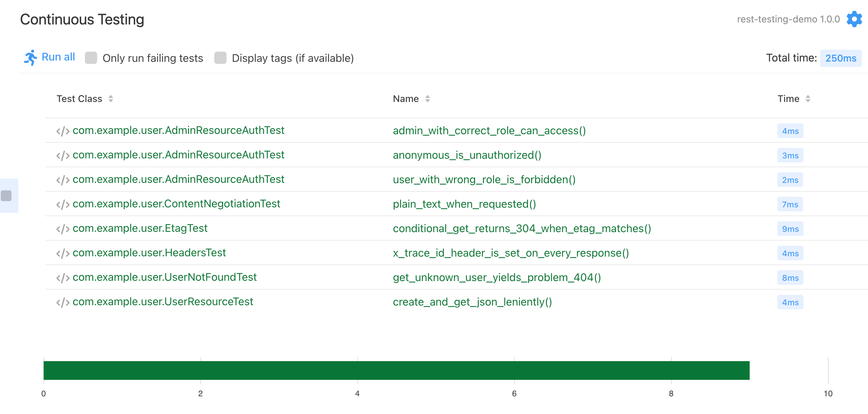Click code icon beside HeadersTest row
The image size is (868, 414).
(63, 253)
